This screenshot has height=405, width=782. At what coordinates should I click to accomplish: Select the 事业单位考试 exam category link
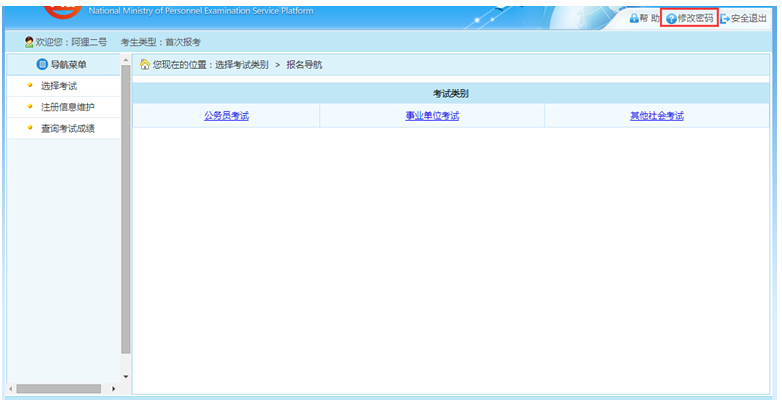pos(432,116)
